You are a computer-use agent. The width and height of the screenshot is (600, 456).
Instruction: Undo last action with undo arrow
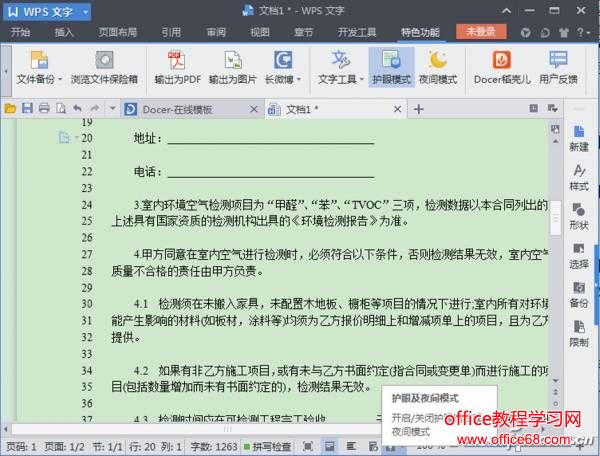pos(77,109)
